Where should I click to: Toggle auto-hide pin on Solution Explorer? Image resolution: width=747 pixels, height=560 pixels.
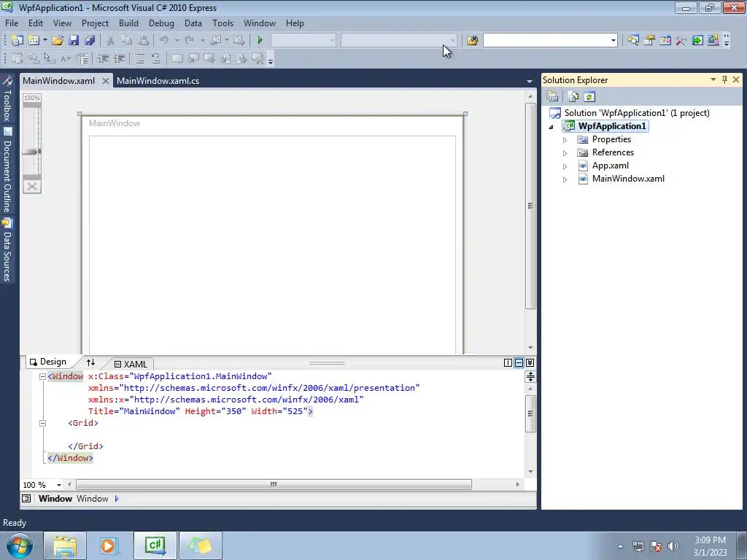coord(724,79)
